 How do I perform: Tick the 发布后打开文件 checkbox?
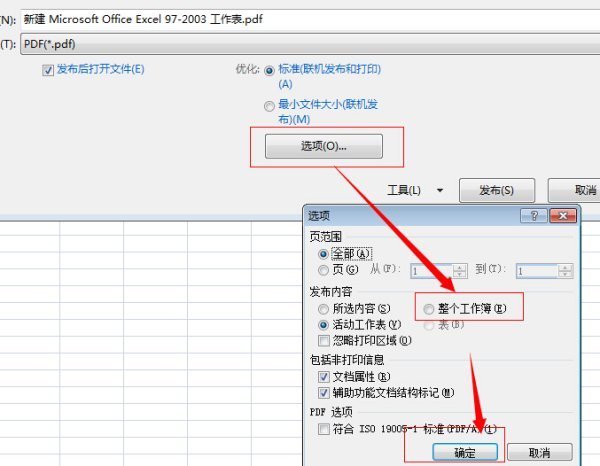tap(48, 69)
